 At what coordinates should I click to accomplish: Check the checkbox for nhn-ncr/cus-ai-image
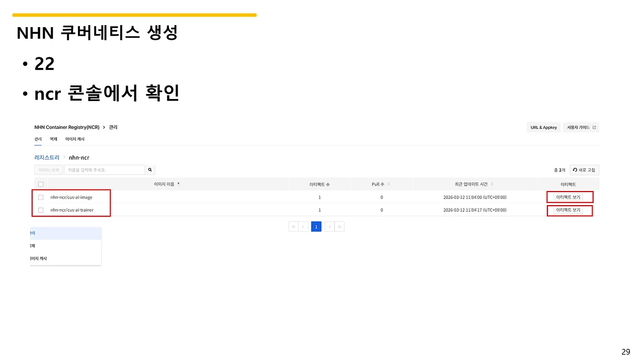click(x=41, y=197)
